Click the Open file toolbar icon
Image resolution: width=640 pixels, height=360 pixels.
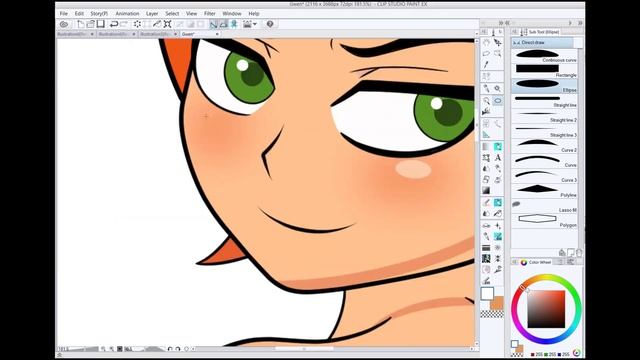[91, 24]
